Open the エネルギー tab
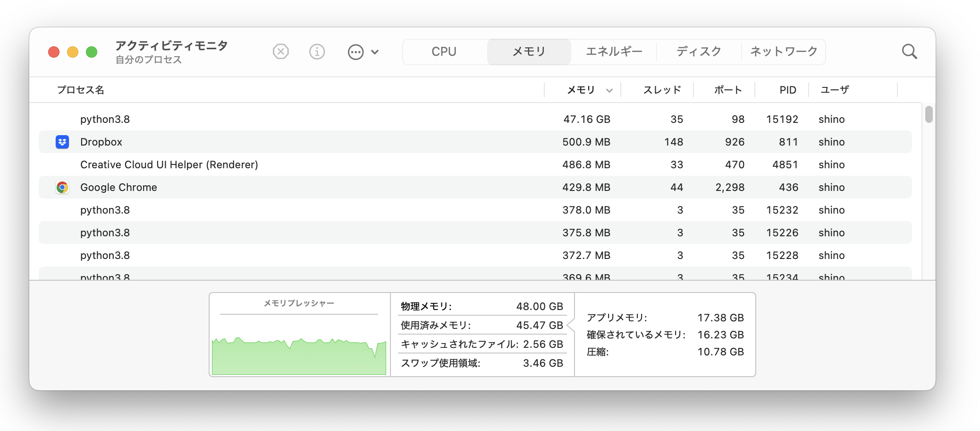This screenshot has width=980, height=431. (x=613, y=52)
